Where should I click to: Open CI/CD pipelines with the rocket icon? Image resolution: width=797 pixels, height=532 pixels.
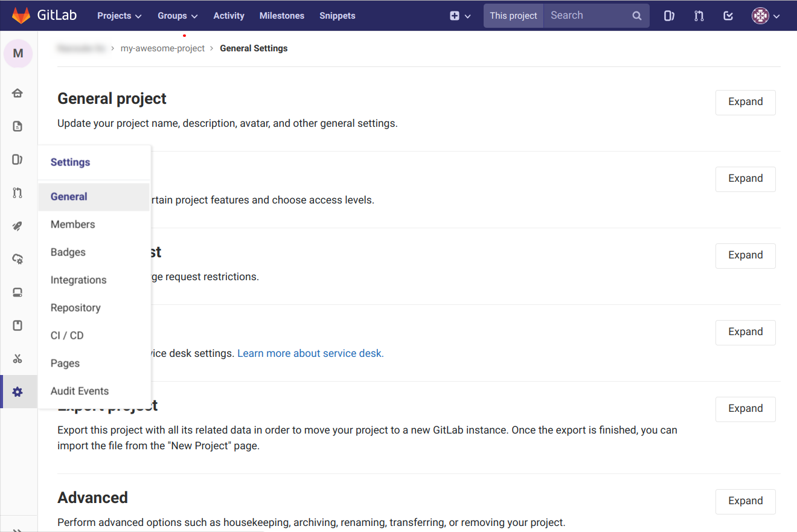coord(18,225)
